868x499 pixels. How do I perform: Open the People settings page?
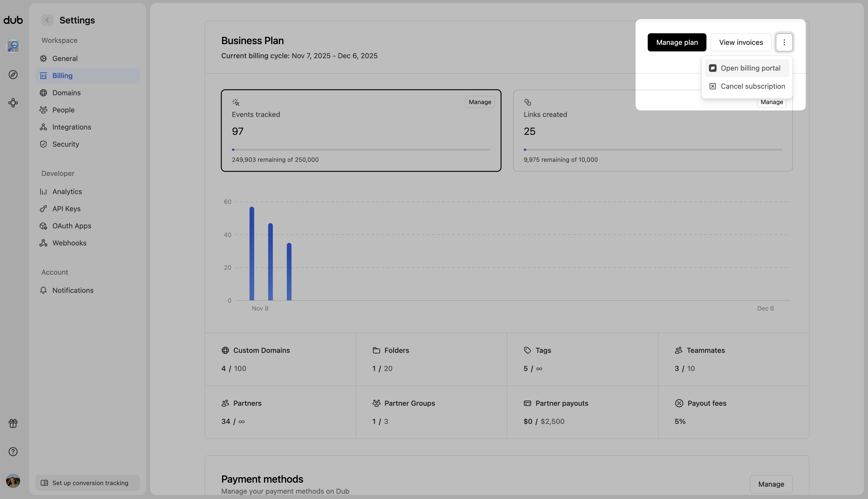coord(64,110)
